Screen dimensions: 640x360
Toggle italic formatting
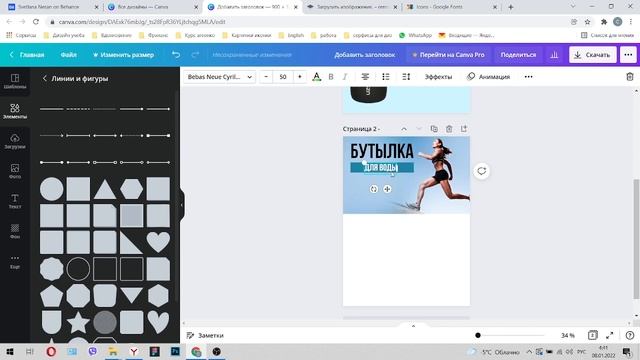[345, 77]
